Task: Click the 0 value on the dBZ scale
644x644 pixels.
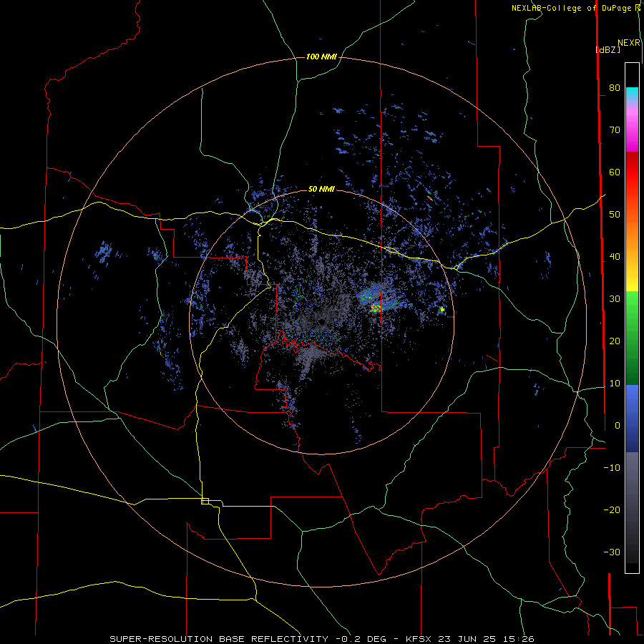Action: point(618,426)
